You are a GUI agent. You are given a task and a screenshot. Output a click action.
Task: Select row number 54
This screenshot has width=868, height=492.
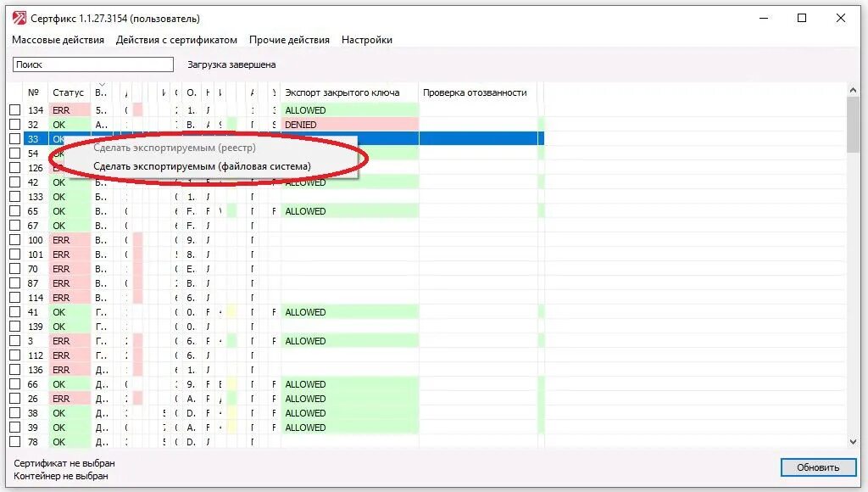(33, 154)
